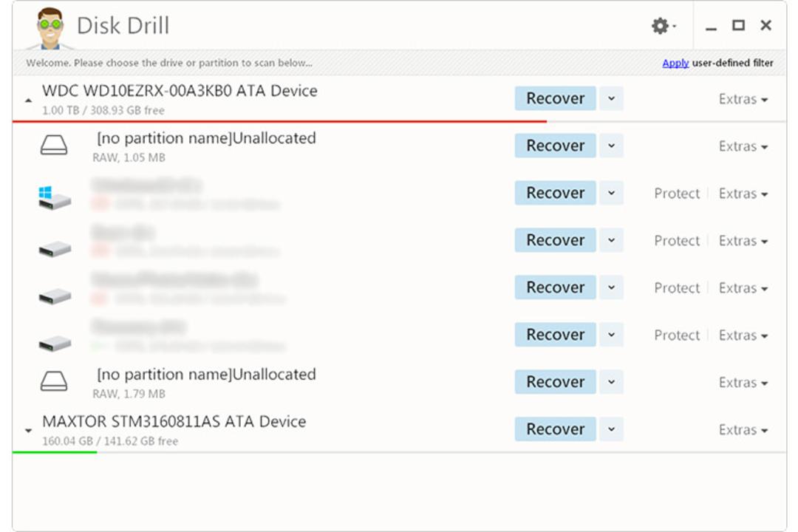Open Recover dropdown arrow for RAW 1.05 MB
Viewport: 798px width, 532px height.
(x=611, y=146)
